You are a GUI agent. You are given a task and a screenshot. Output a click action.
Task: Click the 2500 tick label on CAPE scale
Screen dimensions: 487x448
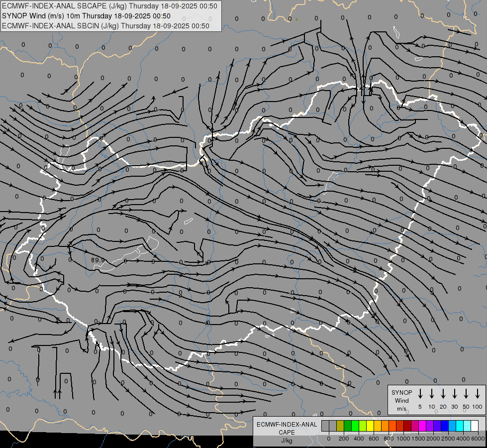click(448, 439)
